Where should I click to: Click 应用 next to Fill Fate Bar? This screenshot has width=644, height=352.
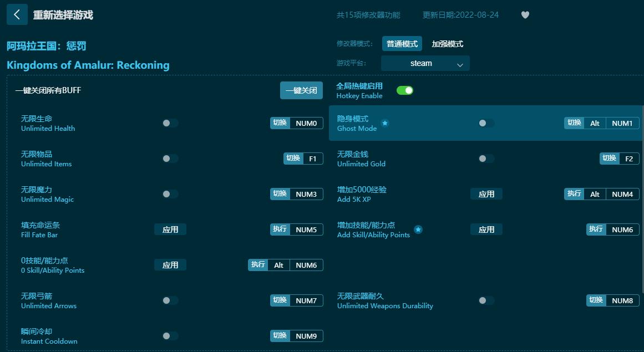click(170, 229)
